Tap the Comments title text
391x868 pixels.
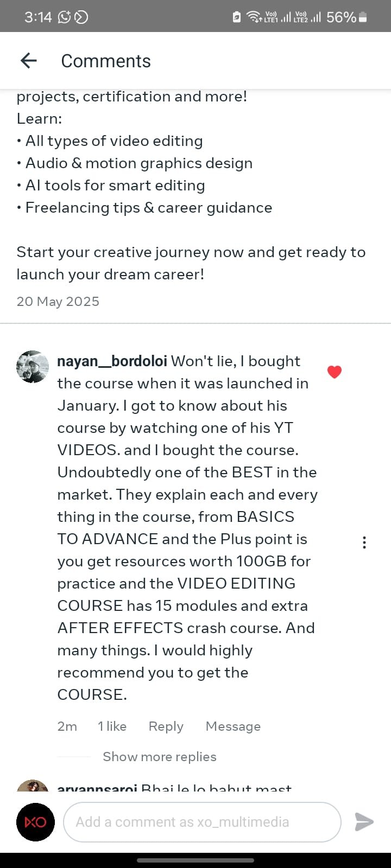[106, 61]
